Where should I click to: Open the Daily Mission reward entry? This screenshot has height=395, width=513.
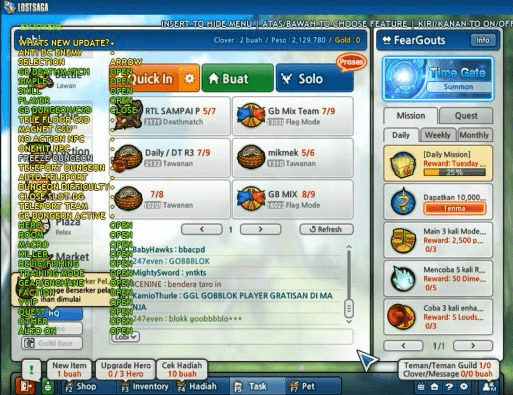click(x=438, y=163)
